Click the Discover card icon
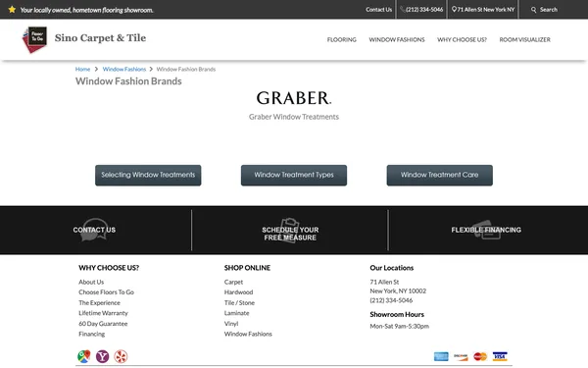The width and height of the screenshot is (588, 368). click(461, 356)
